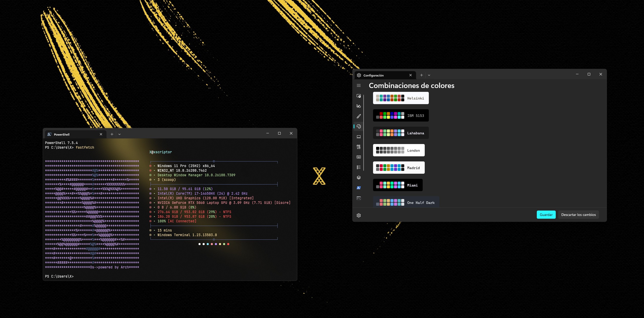Click the Guardar button
The height and width of the screenshot is (318, 644).
pos(546,215)
